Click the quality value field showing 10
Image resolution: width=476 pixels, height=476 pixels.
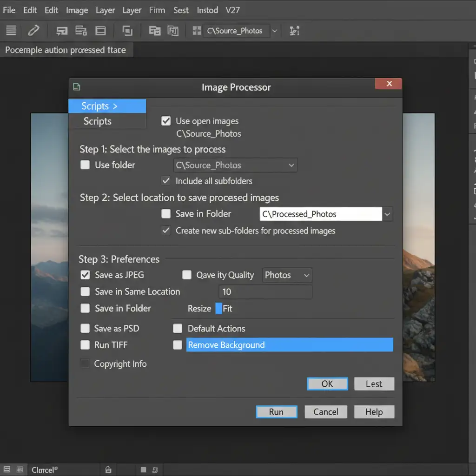tap(265, 292)
